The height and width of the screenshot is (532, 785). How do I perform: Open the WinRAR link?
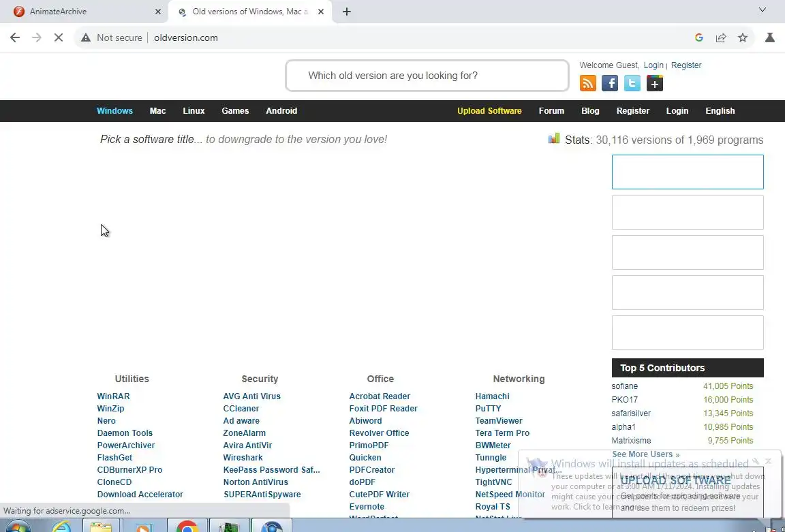113,396
